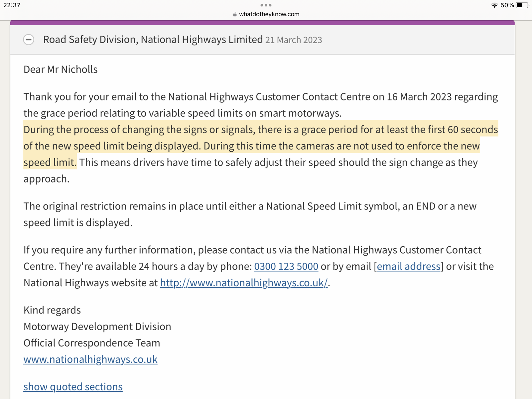Visit http://www.nationalhighways.co.uk/ link
The width and height of the screenshot is (532, 399).
[244, 283]
